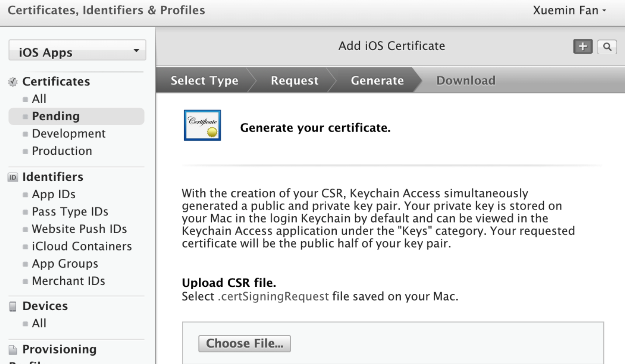The width and height of the screenshot is (625, 364).
Task: Open Production certificates list
Action: [x=62, y=151]
